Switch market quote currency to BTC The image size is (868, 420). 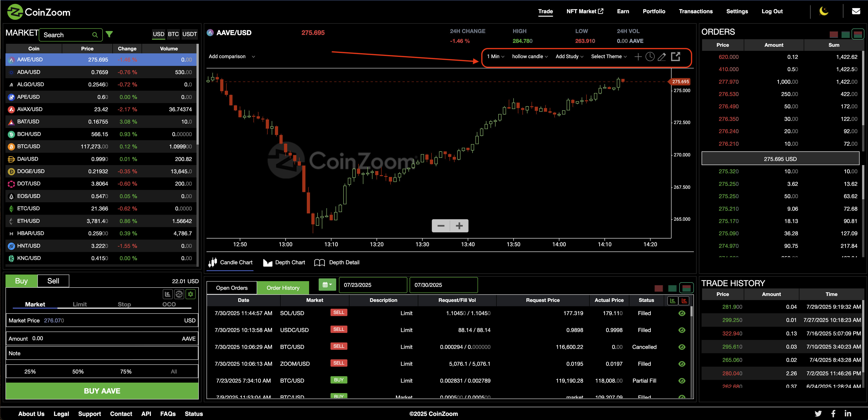(173, 34)
